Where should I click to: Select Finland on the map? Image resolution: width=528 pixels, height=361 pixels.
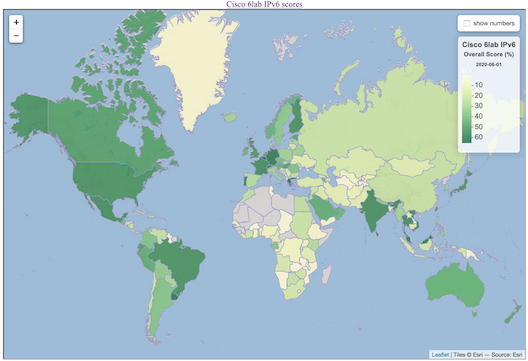(296, 118)
